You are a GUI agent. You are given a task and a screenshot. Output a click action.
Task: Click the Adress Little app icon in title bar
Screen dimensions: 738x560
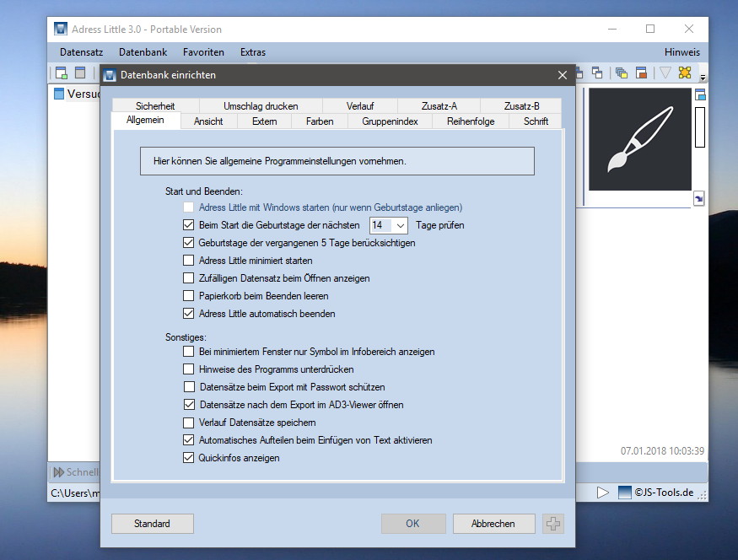pos(61,30)
